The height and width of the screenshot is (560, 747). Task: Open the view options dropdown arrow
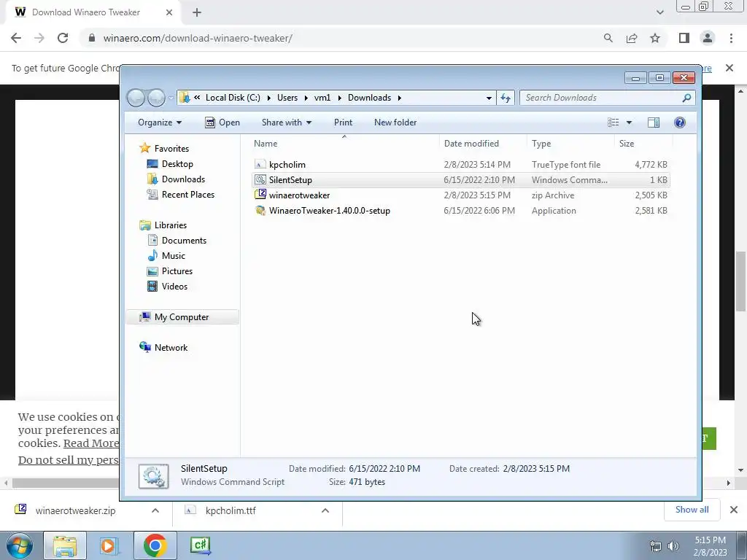629,122
